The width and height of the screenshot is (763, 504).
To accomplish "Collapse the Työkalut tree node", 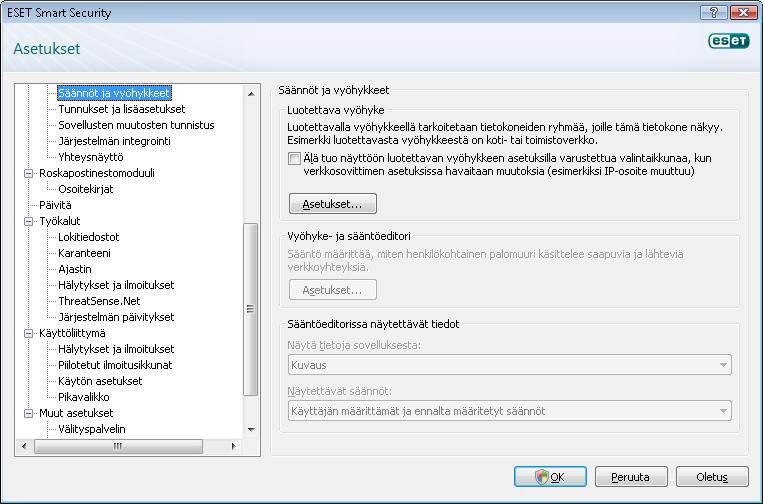I will (29, 221).
